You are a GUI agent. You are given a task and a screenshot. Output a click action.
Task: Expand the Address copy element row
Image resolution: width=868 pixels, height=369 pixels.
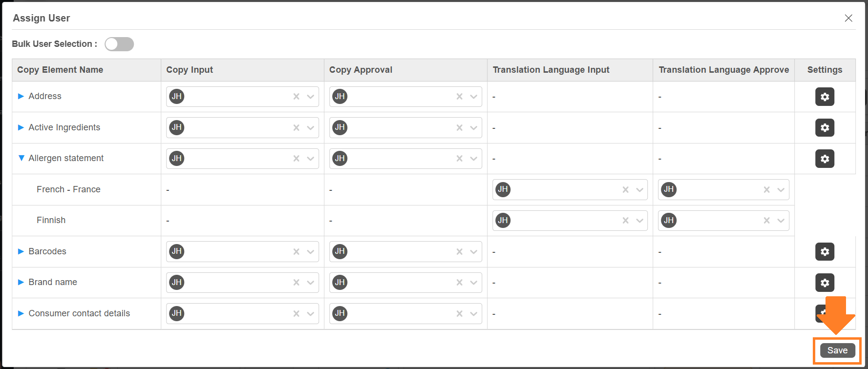pyautogui.click(x=21, y=96)
